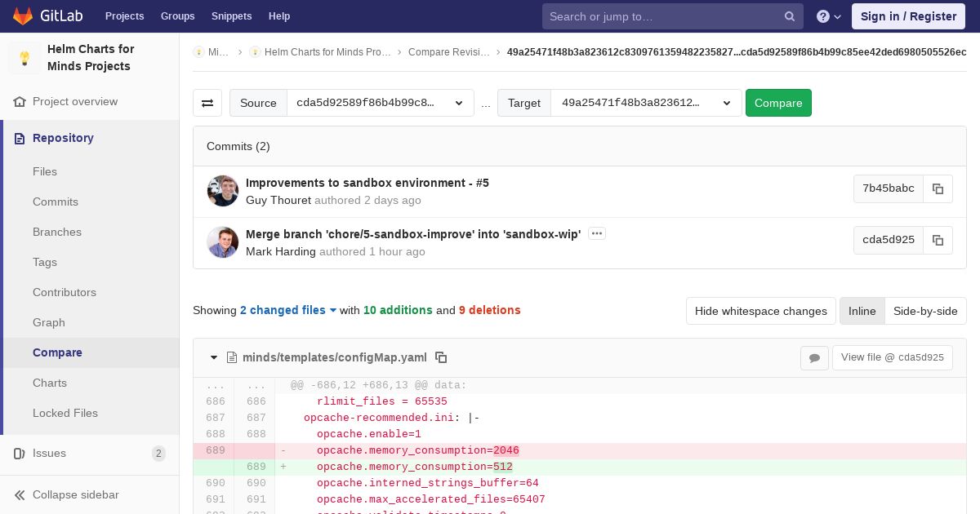Expand merge commit description ellipsis
The image size is (980, 514).
597,233
